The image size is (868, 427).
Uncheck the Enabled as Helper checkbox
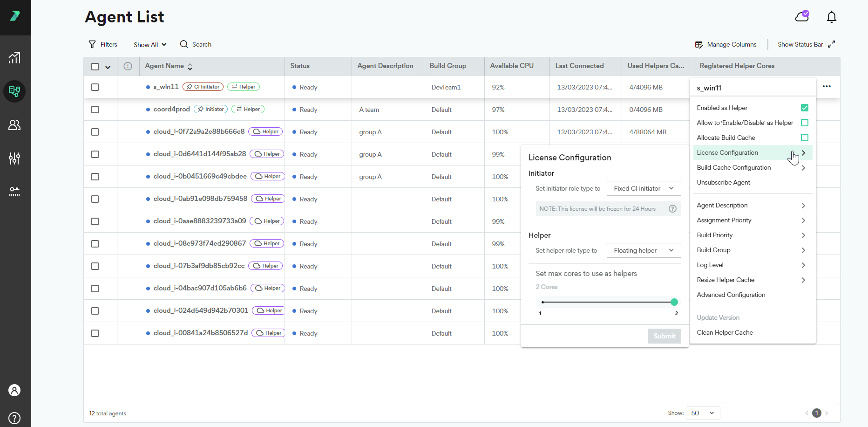804,108
